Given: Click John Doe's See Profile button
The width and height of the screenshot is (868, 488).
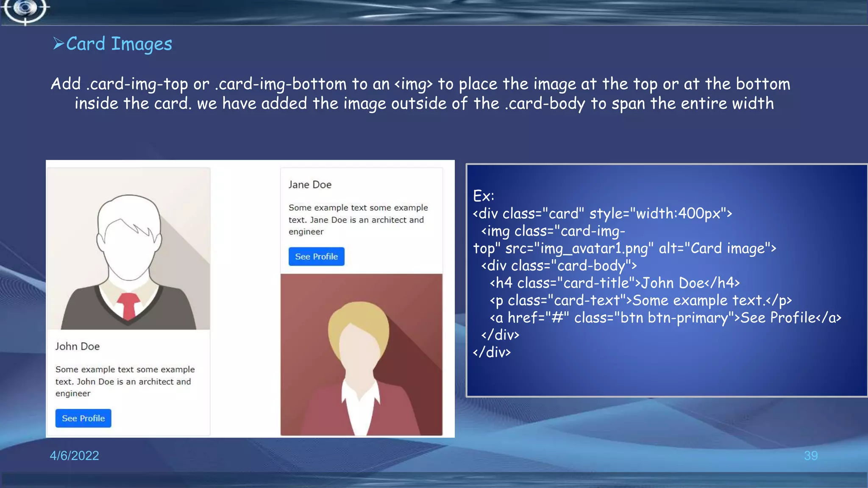Looking at the screenshot, I should [x=83, y=418].
